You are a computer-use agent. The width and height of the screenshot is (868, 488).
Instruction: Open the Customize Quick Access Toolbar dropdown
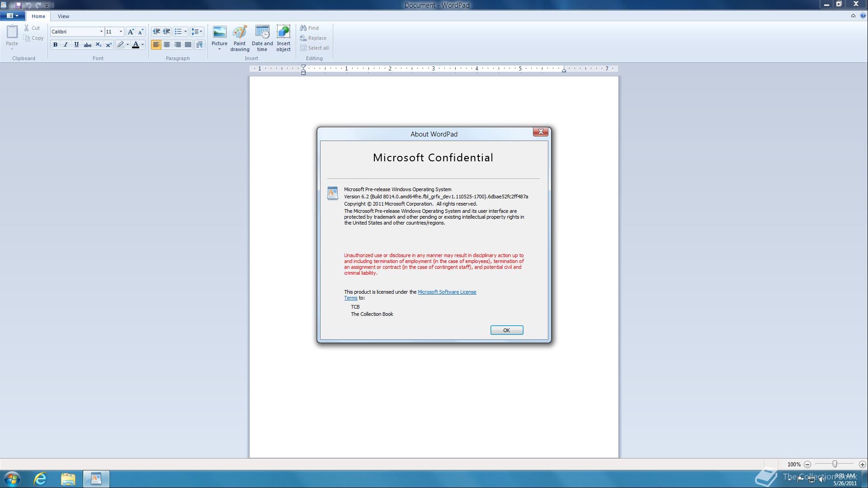pos(47,5)
